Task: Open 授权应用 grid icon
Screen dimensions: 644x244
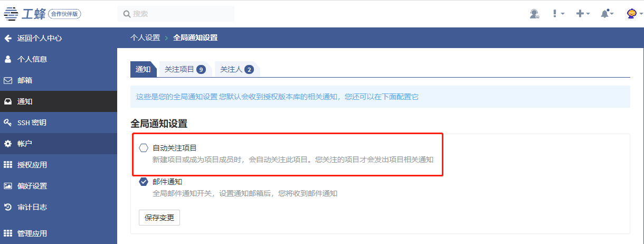Action: [x=8, y=165]
